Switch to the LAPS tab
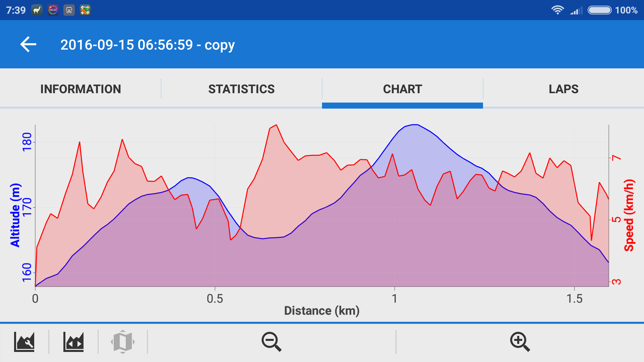The width and height of the screenshot is (644, 362). 563,89
